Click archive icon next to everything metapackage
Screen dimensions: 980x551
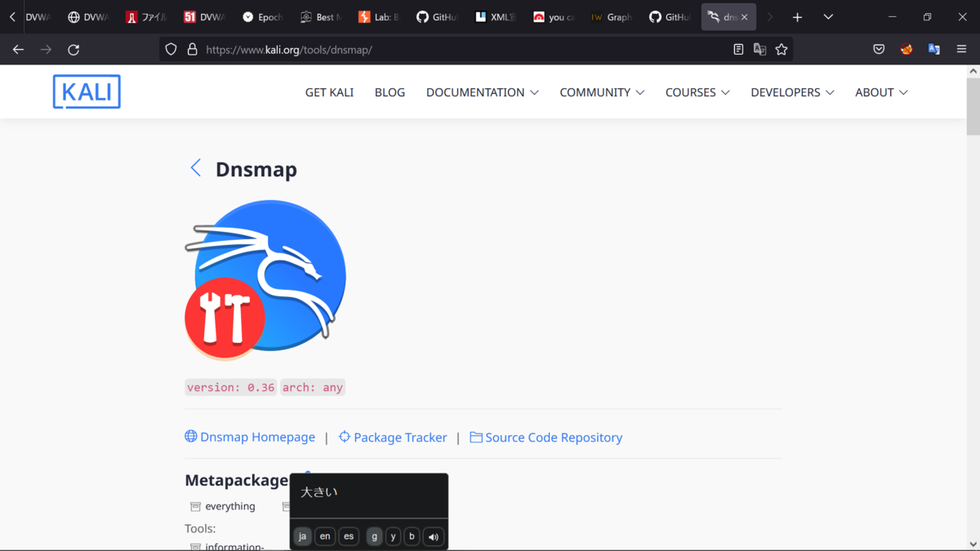(x=195, y=507)
